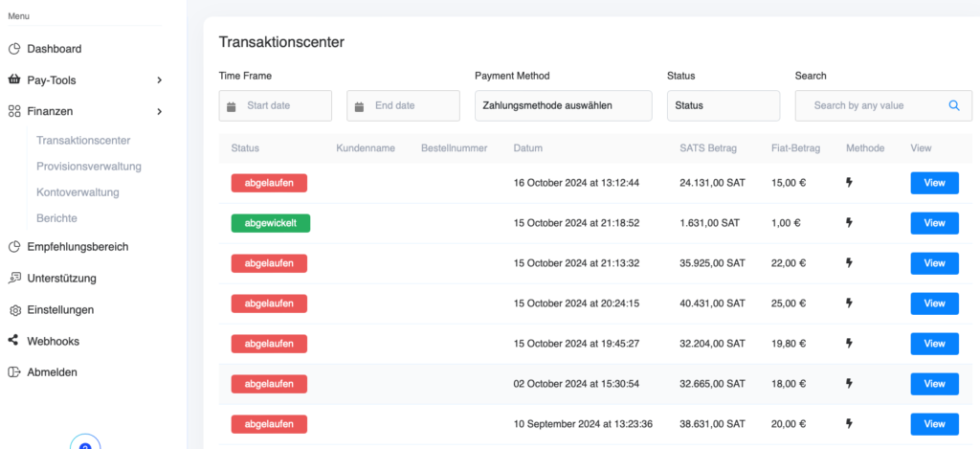Select Berichte in the Finanzen submenu

point(56,218)
